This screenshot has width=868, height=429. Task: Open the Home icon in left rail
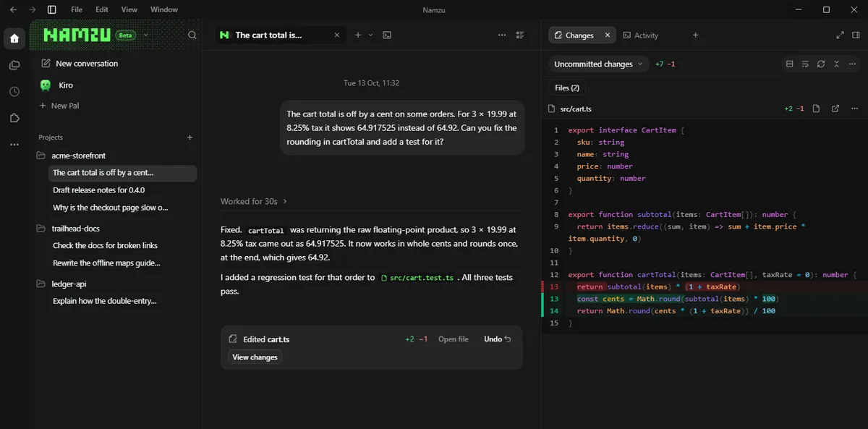point(14,38)
